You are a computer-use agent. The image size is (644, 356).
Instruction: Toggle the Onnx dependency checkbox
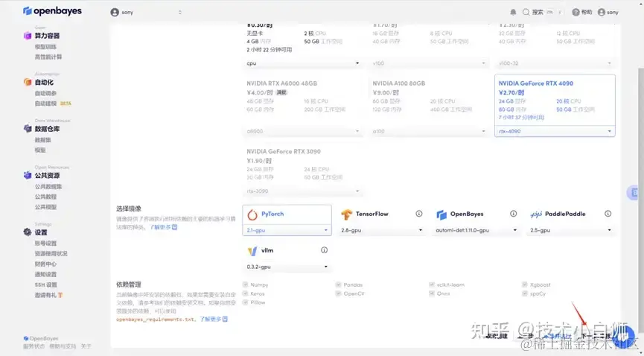[x=432, y=293]
